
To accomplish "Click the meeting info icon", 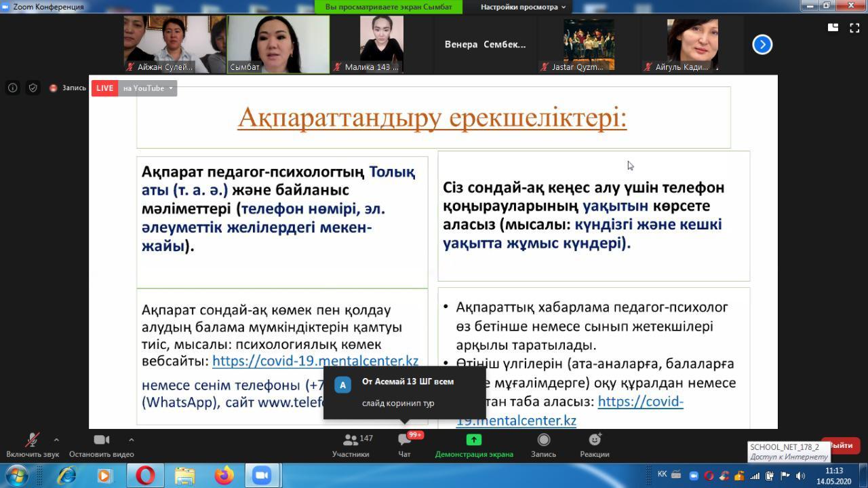I will [12, 88].
